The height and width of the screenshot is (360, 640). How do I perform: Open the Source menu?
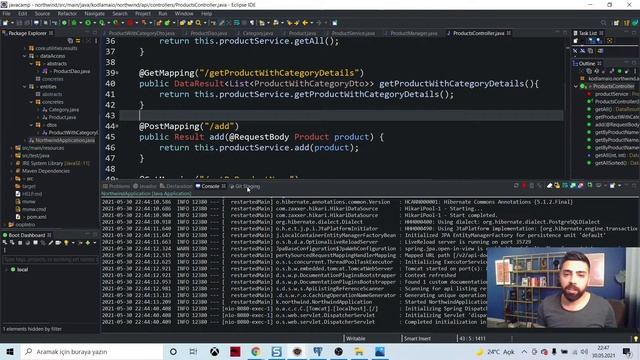pos(42,13)
